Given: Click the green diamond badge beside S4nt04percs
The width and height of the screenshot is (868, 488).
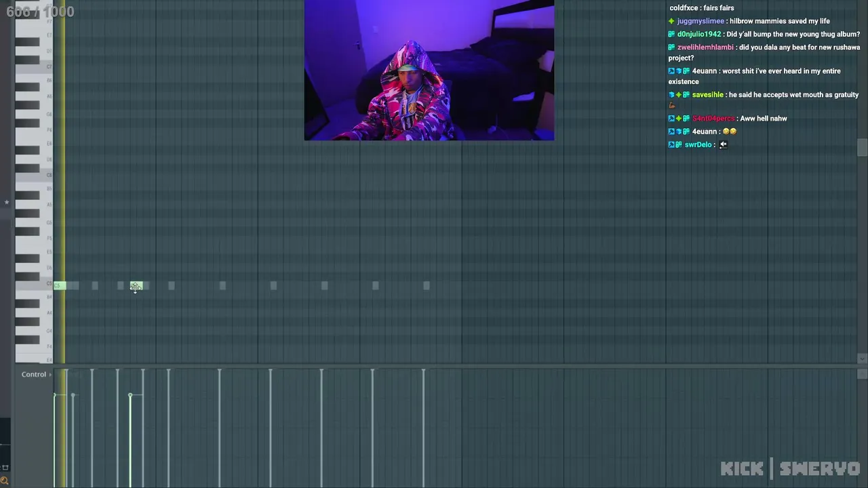Looking at the screenshot, I should click(679, 119).
